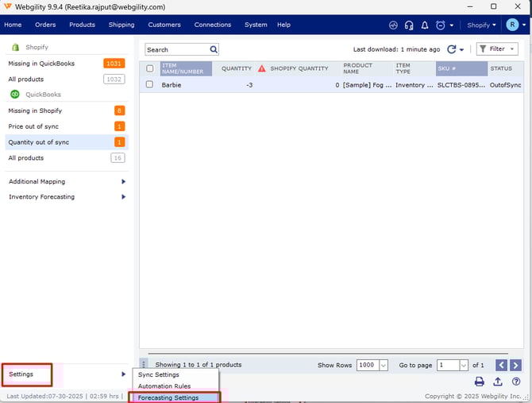Check the Barbie row checkbox
The width and height of the screenshot is (532, 403).
pyautogui.click(x=149, y=84)
